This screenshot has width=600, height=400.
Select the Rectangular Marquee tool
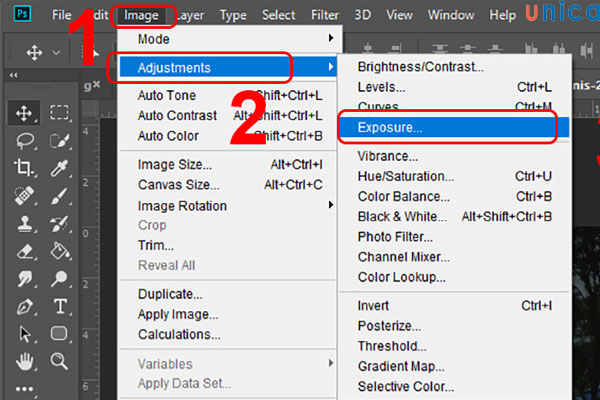(x=59, y=113)
